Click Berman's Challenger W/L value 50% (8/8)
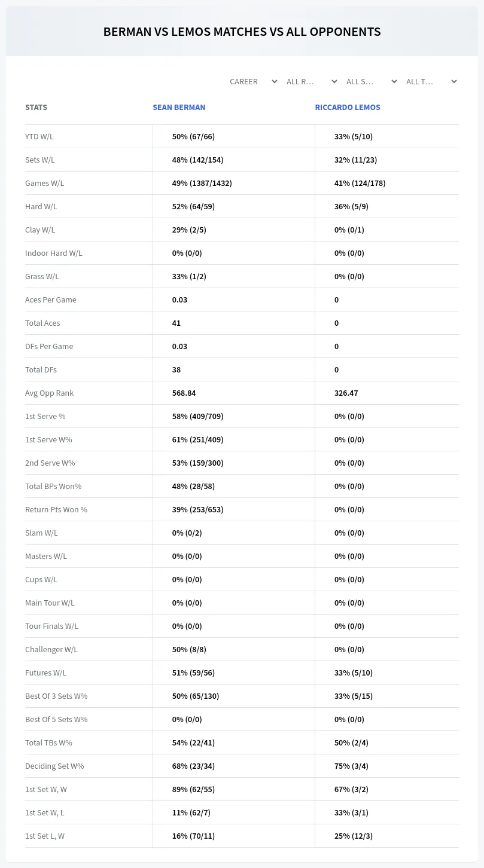The height and width of the screenshot is (868, 484). (x=189, y=649)
